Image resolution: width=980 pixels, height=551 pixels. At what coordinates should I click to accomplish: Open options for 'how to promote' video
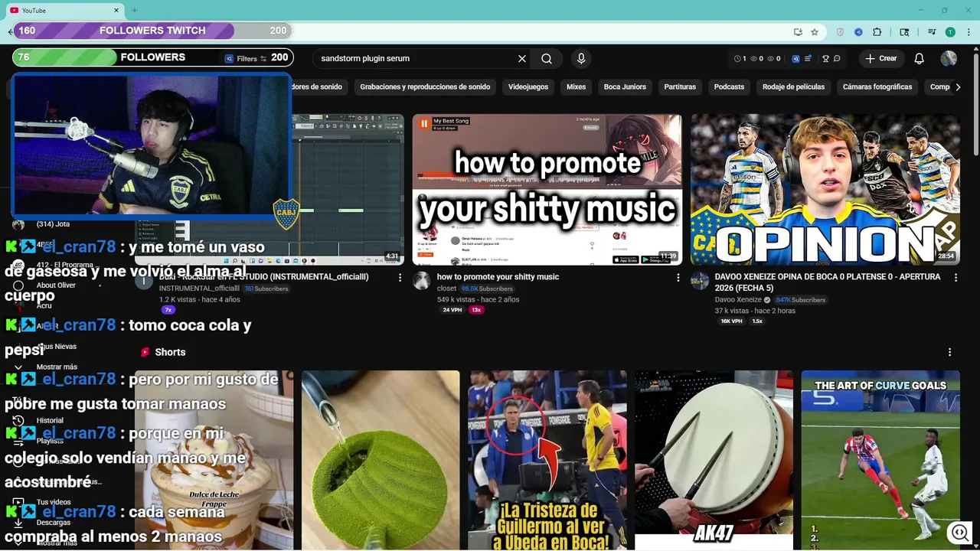(678, 278)
